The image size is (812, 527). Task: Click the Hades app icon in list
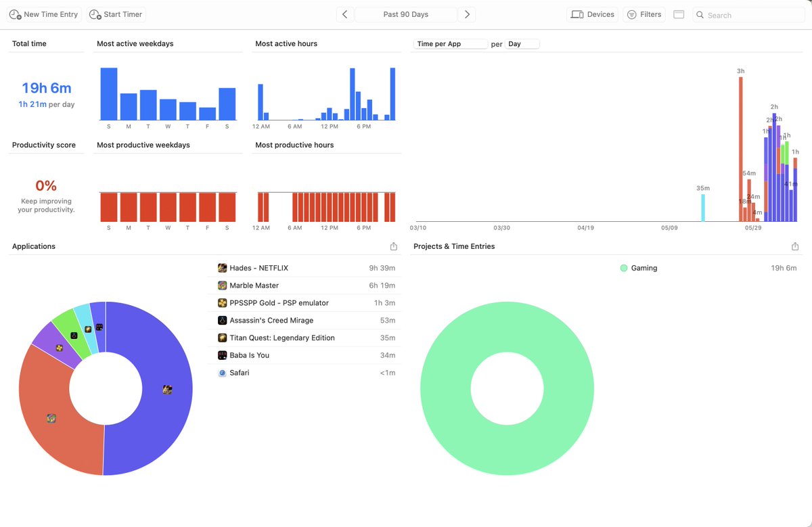point(222,268)
